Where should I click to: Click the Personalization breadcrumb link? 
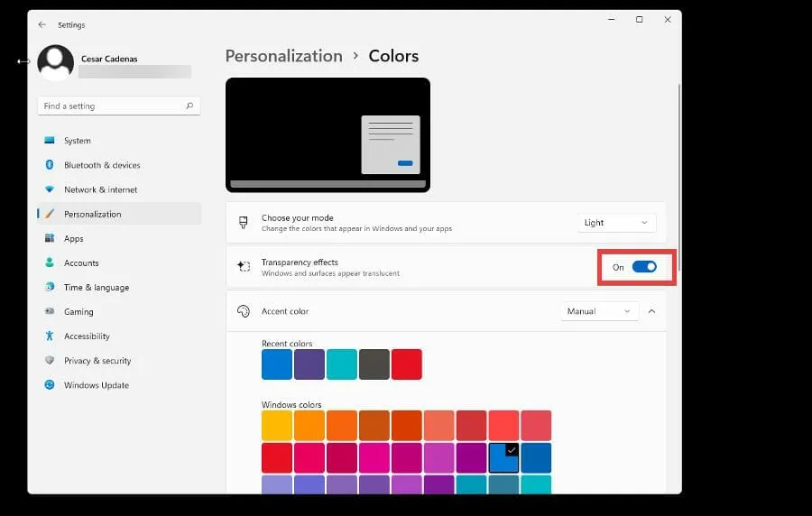283,56
